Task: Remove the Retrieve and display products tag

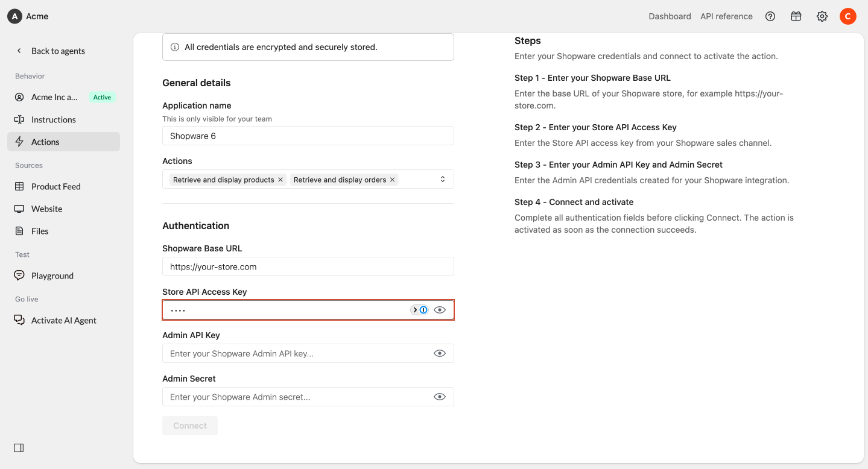Action: [280, 180]
